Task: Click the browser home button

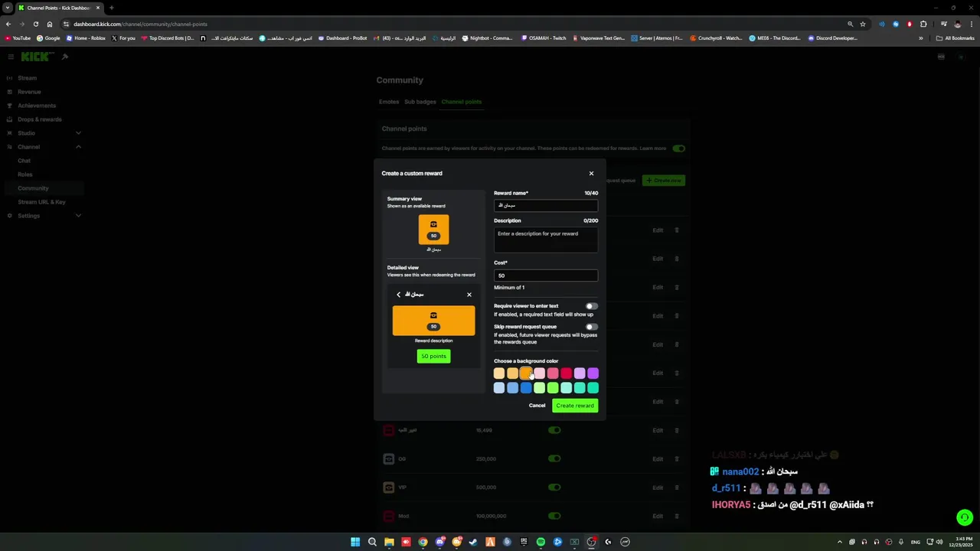Action: pyautogui.click(x=50, y=24)
